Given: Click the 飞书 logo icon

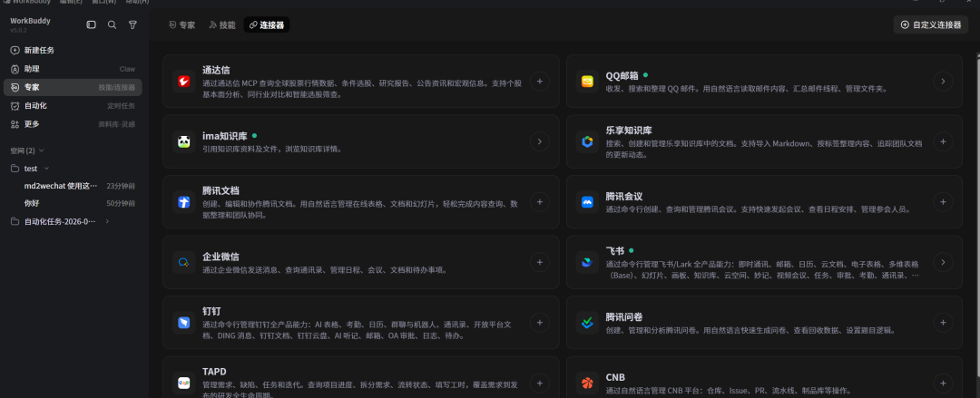Looking at the screenshot, I should (587, 262).
